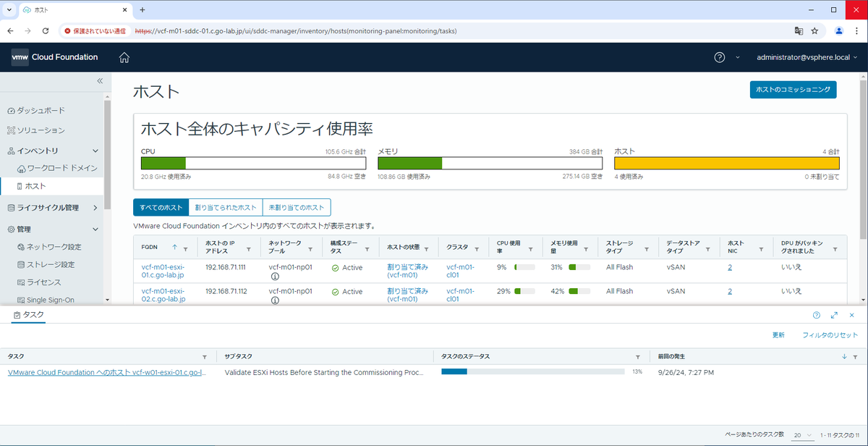Open the VMware Cloud Foundation へのホスト task link

(107, 372)
